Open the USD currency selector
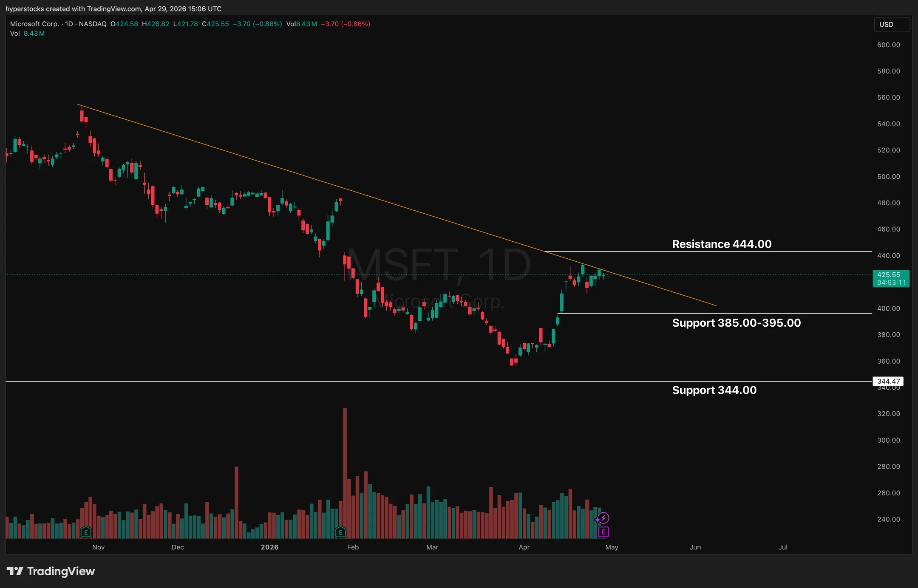This screenshot has width=918, height=588. (x=892, y=24)
